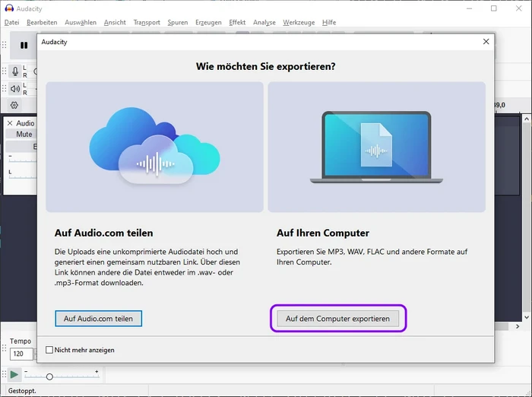Viewport: 532px width, 397px height.
Task: Check 'Nicht mehr anzeigen' checkbox
Action: coord(49,350)
